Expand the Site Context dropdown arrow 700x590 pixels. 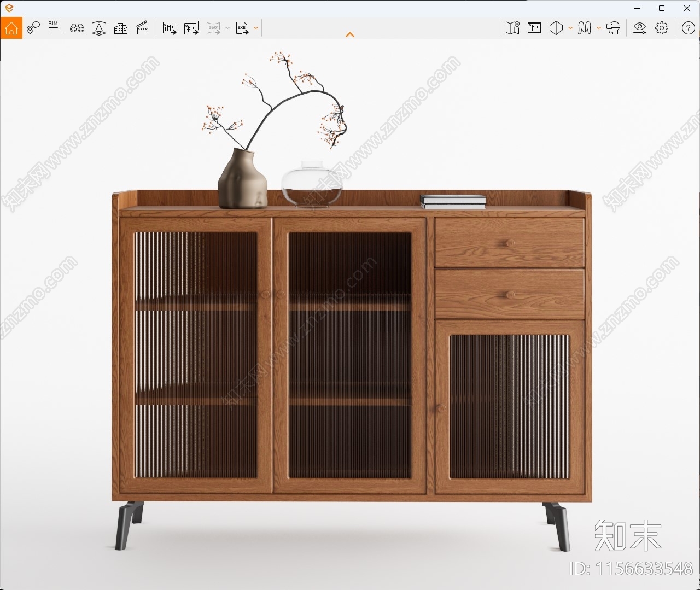[599, 28]
